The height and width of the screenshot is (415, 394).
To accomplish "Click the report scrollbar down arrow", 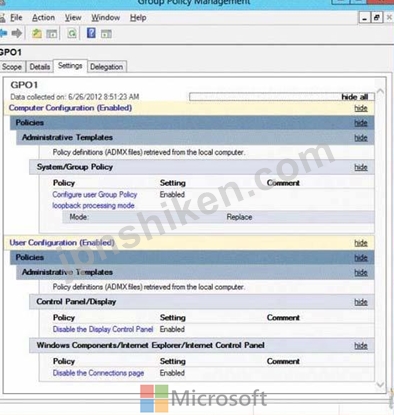I will point(380,385).
